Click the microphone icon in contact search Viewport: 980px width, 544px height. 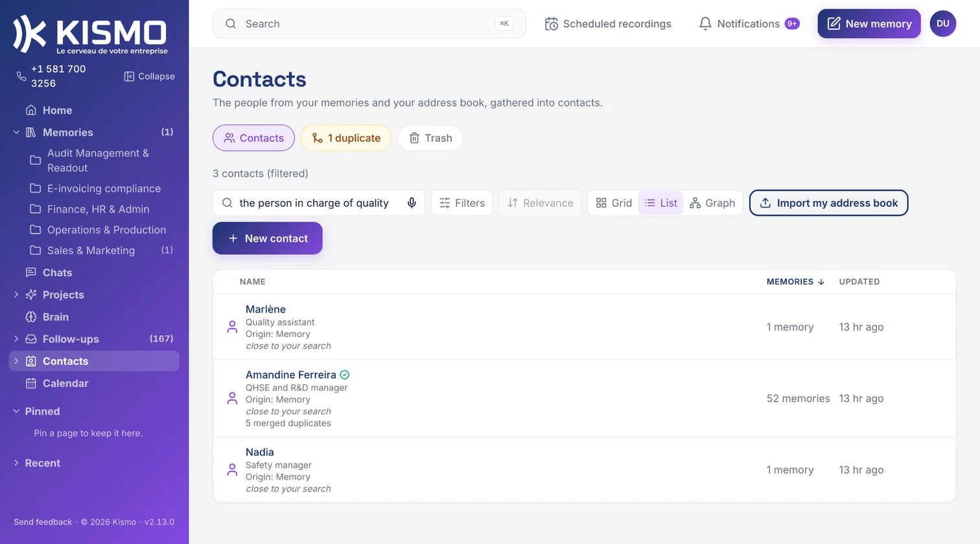tap(412, 203)
